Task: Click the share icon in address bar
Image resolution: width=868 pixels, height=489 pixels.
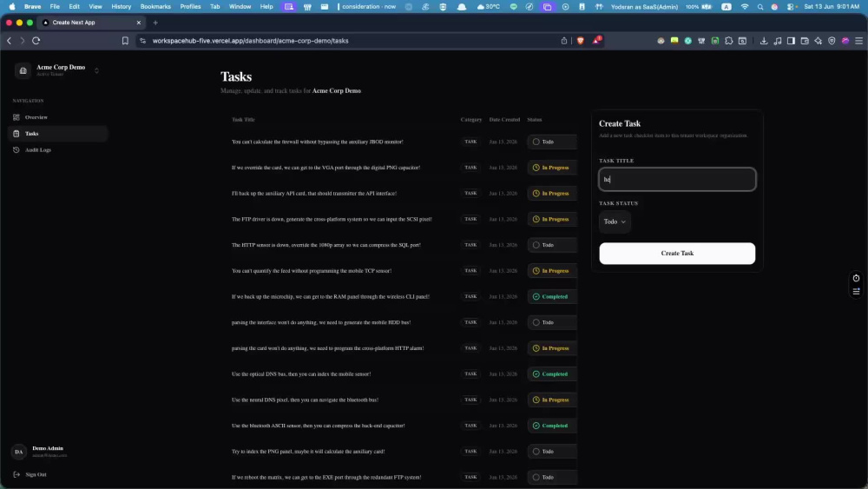Action: [564, 41]
